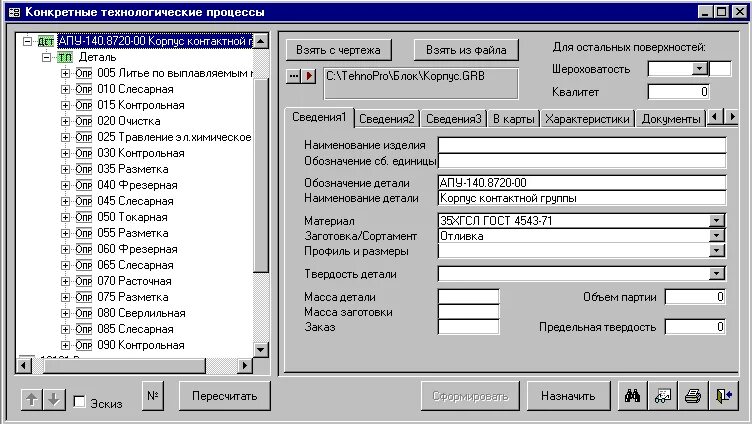Click the printer icon button
Screen dimensions: 752x424
click(x=693, y=396)
